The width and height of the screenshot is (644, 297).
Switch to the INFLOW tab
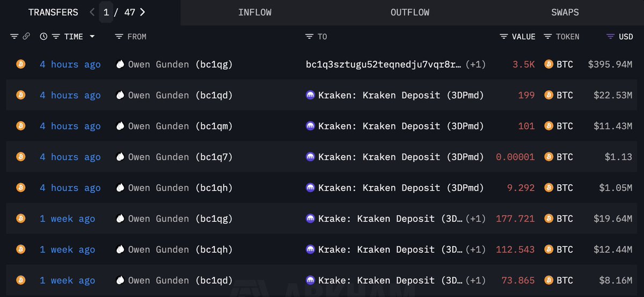point(255,12)
